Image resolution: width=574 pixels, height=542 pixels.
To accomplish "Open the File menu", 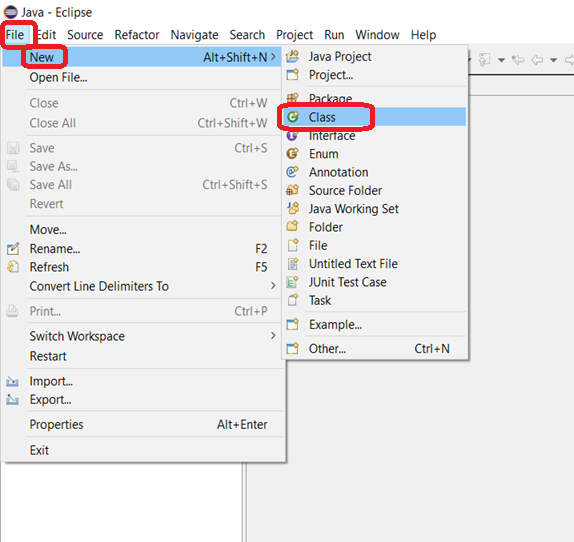I will 15,35.
